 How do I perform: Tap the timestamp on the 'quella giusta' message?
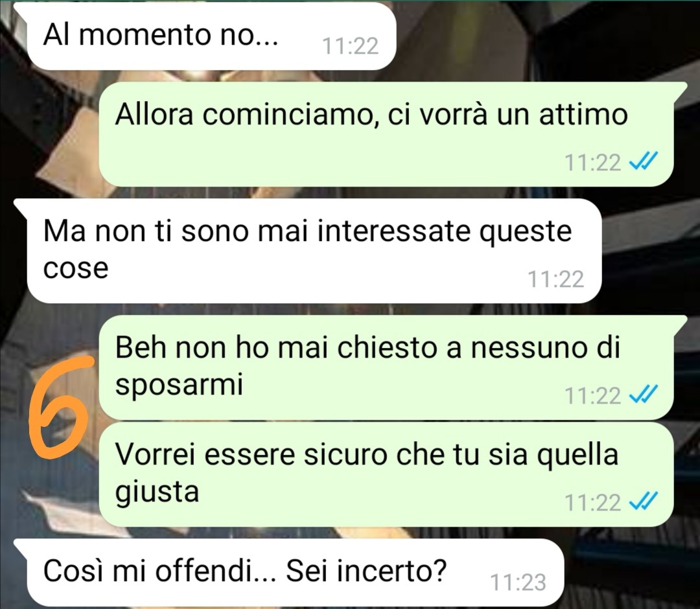pos(593,503)
